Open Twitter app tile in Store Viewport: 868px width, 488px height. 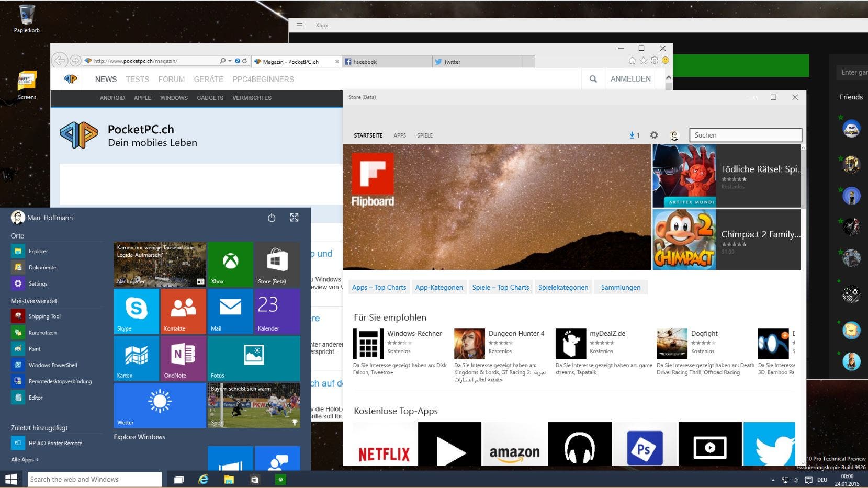pos(769,444)
